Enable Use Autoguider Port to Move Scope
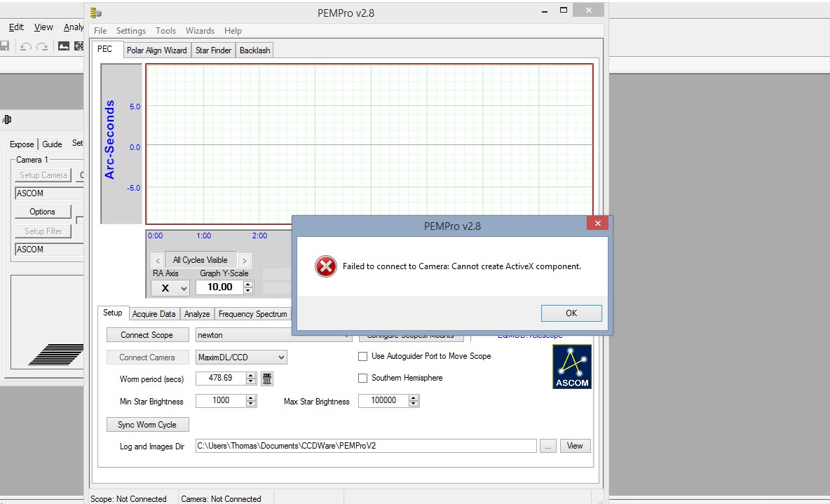The width and height of the screenshot is (830, 504). click(x=362, y=356)
